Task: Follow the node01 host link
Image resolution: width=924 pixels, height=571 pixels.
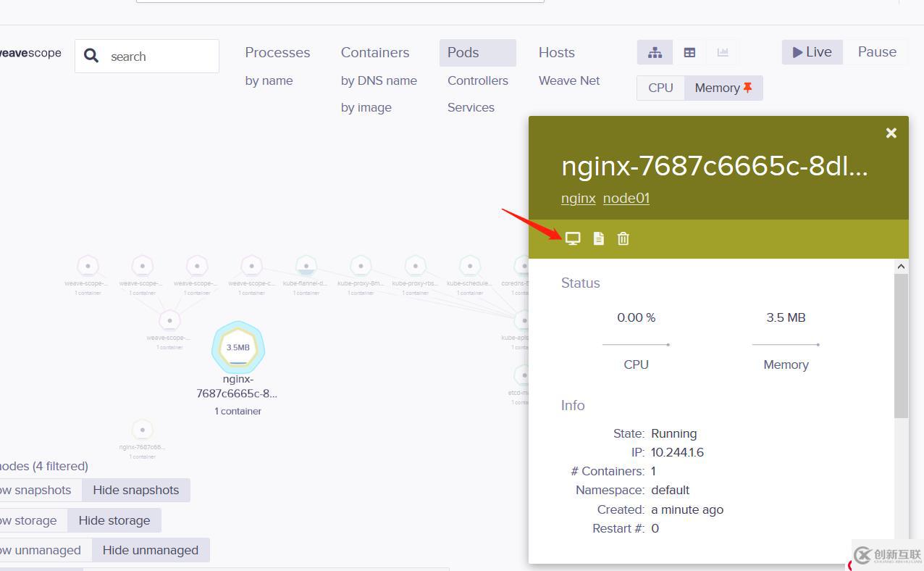Action: [626, 198]
